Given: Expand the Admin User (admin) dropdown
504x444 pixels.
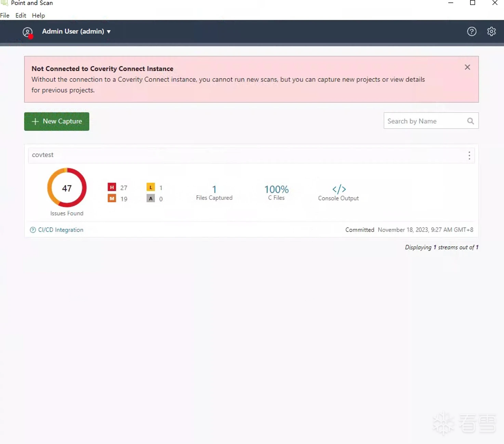Looking at the screenshot, I should point(76,31).
